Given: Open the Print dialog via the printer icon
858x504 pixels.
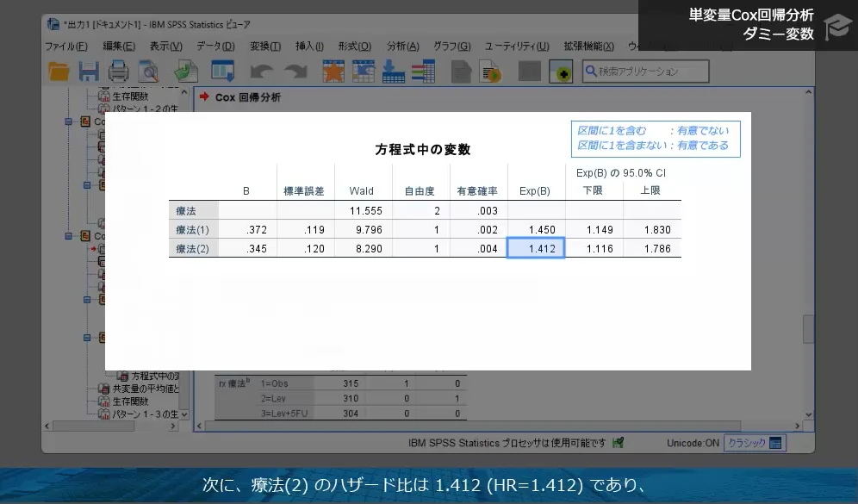Looking at the screenshot, I should click(x=117, y=71).
